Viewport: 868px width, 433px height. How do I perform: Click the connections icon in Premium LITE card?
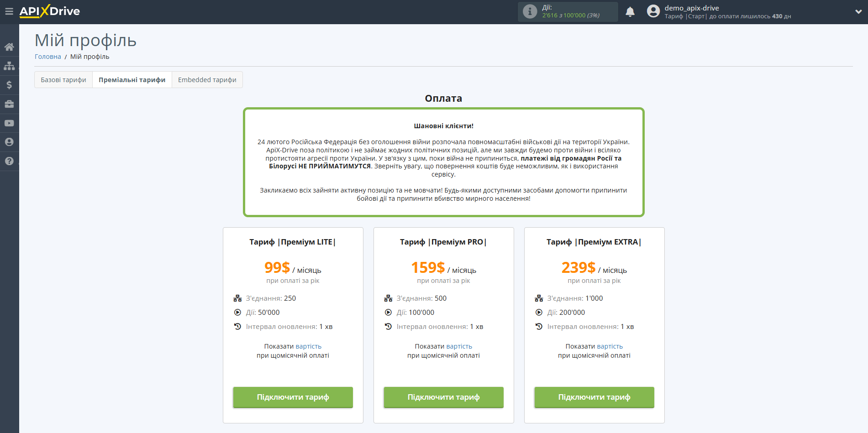click(237, 298)
